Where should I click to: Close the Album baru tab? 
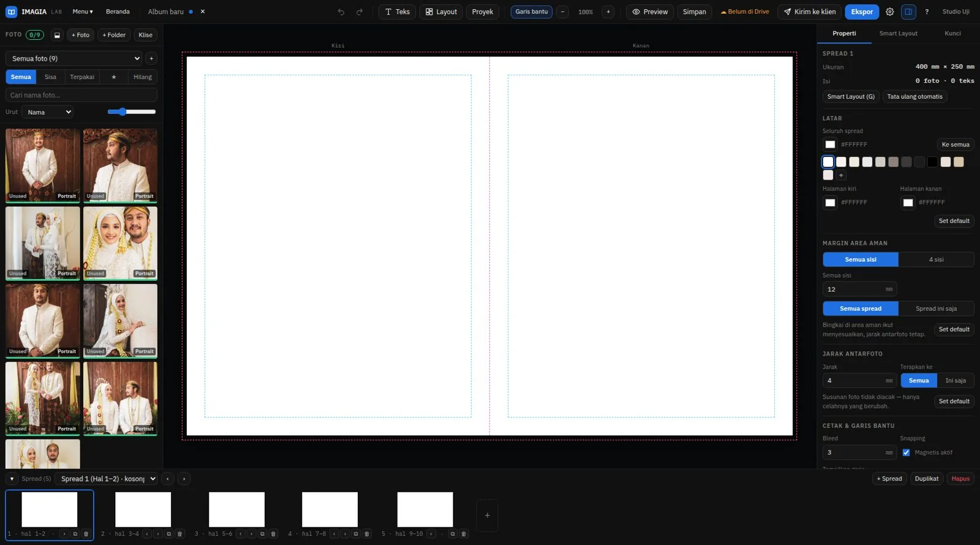tap(203, 12)
